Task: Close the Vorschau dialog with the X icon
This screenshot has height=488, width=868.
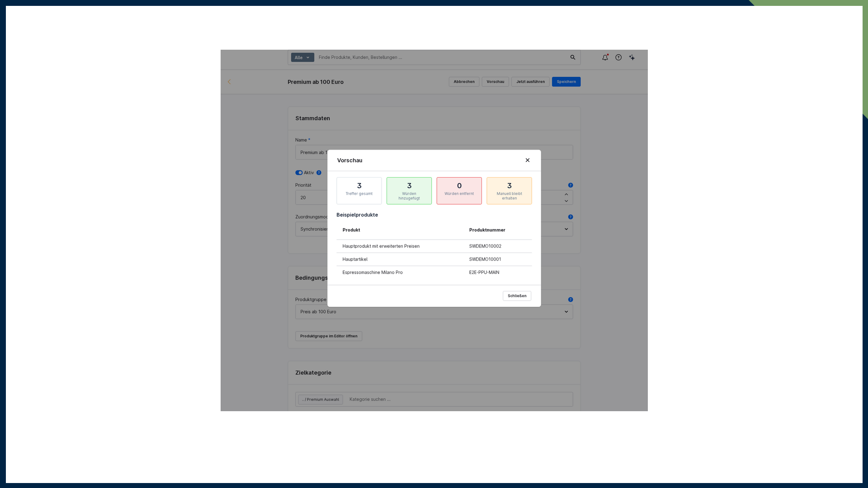Action: (x=528, y=160)
